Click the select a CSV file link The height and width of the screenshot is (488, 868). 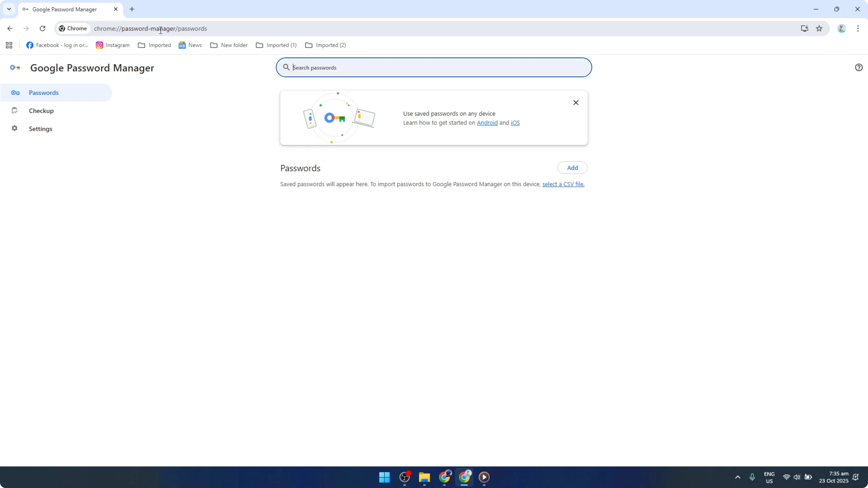pyautogui.click(x=563, y=184)
